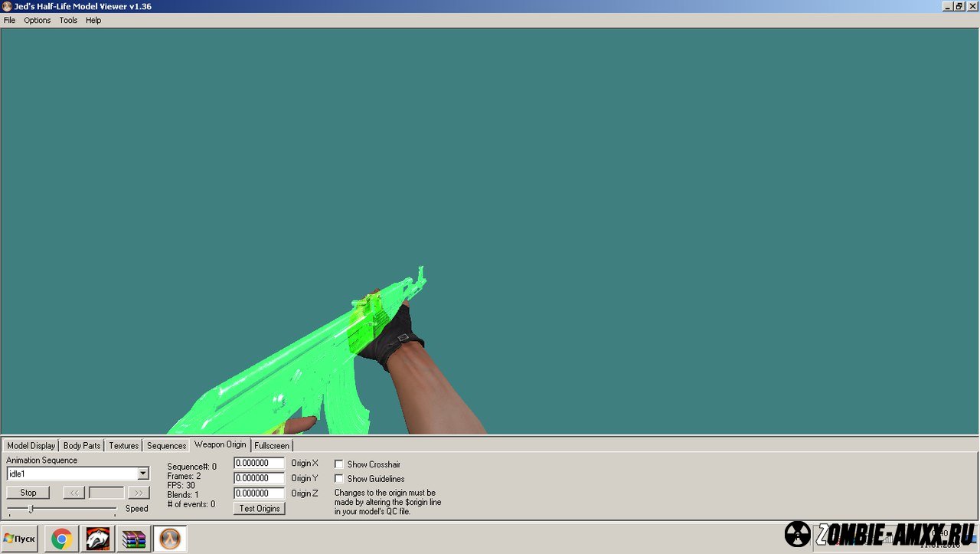Click the Origin Y input field
The height and width of the screenshot is (554, 980).
pyautogui.click(x=259, y=478)
